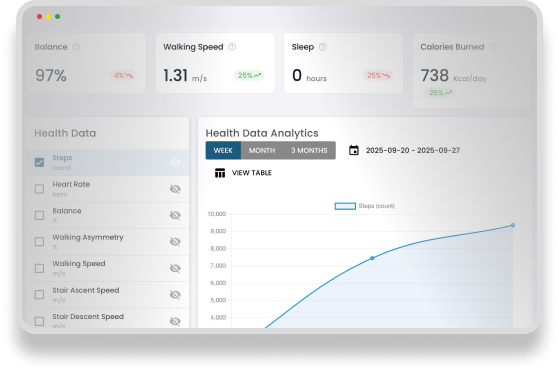The height and width of the screenshot is (371, 559).
Task: Show Balance series using its eye icon
Action: point(175,215)
